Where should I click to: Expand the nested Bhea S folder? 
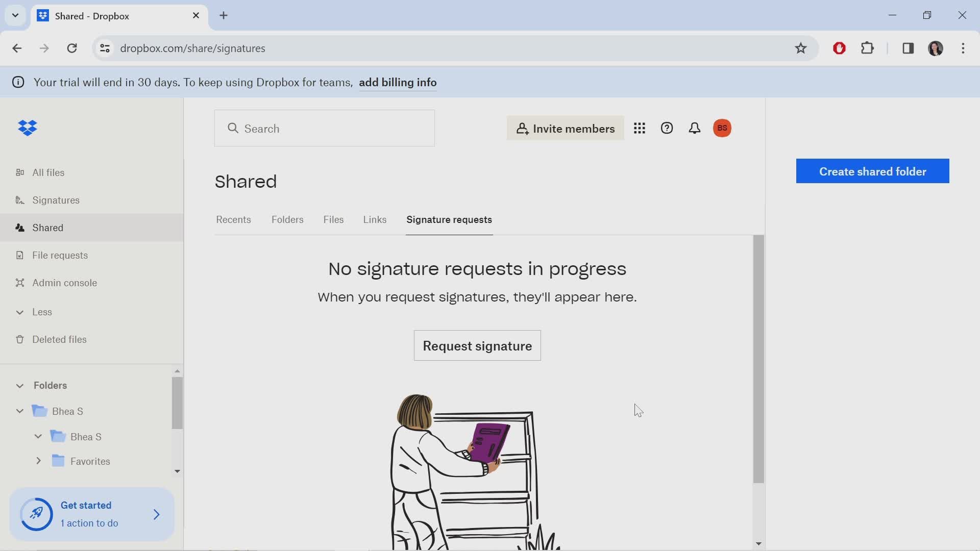point(38,437)
